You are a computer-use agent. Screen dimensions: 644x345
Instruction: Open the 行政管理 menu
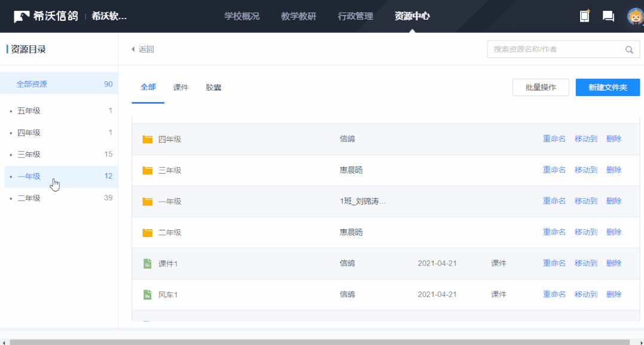pyautogui.click(x=355, y=16)
